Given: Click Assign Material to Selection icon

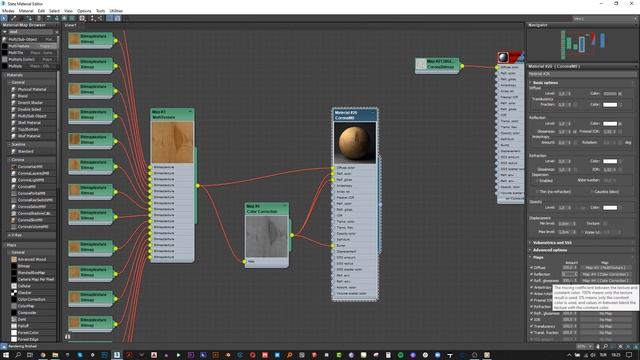Looking at the screenshot, I should 29,18.
